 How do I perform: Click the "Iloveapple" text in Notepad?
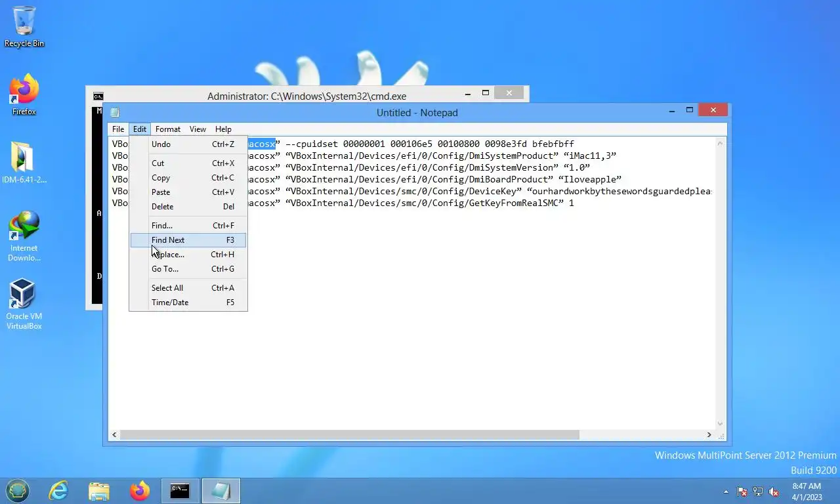(589, 180)
